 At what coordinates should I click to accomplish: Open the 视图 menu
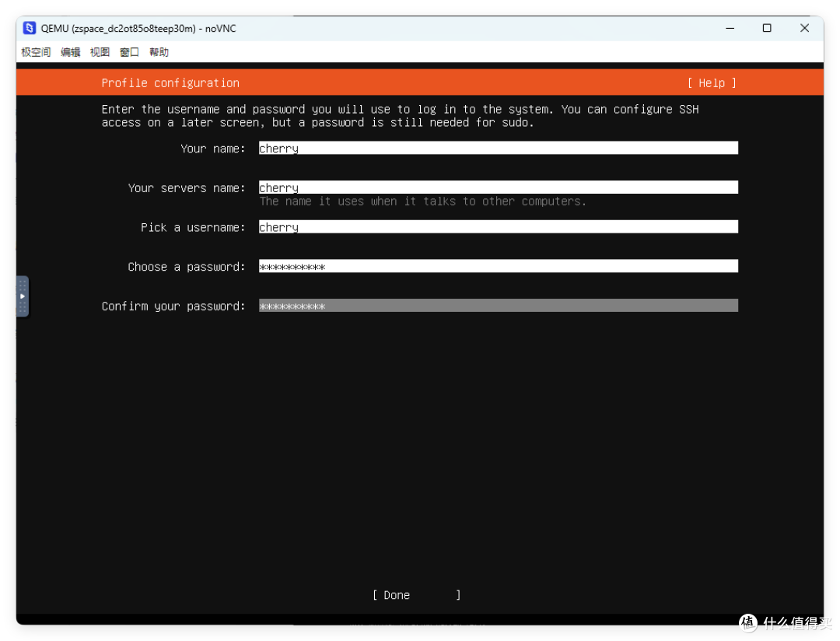[100, 52]
